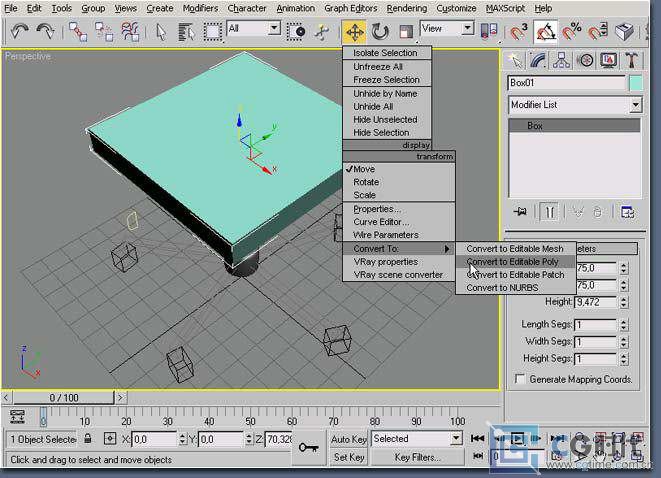
Task: Click the 0 / 100 time slider
Action: pyautogui.click(x=64, y=397)
